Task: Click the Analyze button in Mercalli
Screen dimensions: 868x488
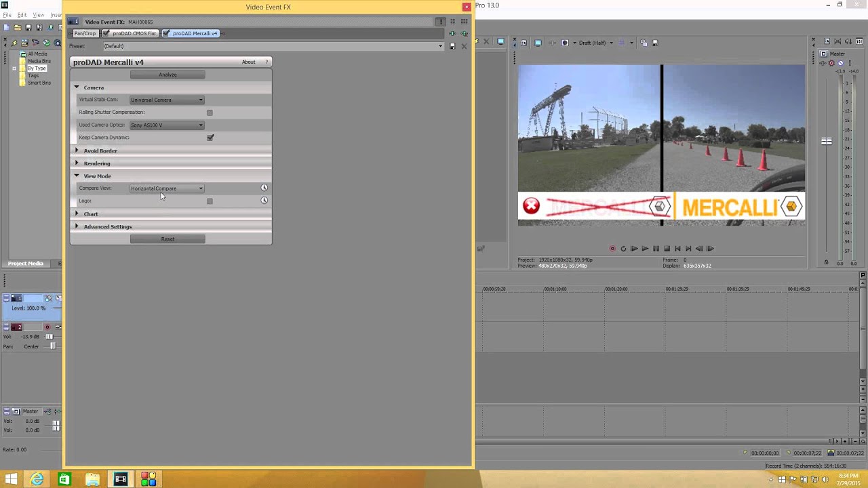Action: pyautogui.click(x=167, y=75)
